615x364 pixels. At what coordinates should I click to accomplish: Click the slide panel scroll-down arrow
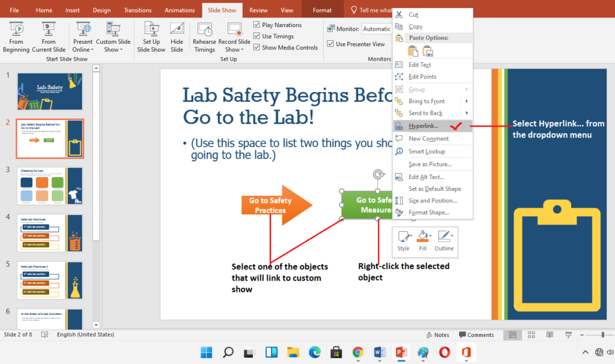pos(96,325)
